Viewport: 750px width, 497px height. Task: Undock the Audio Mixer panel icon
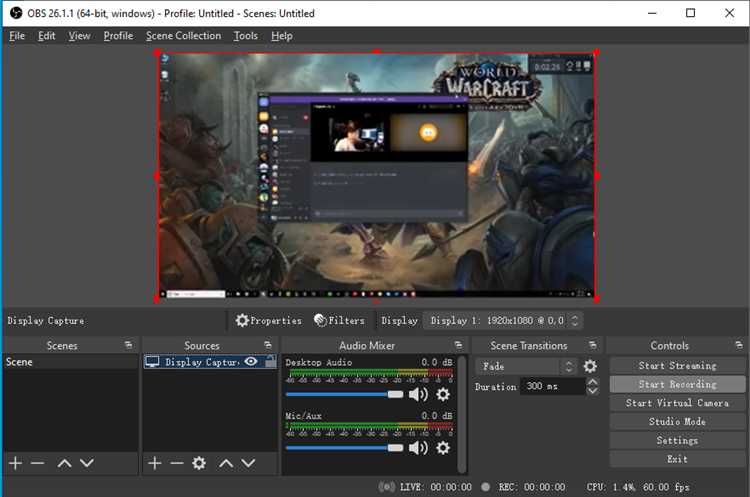(x=458, y=345)
